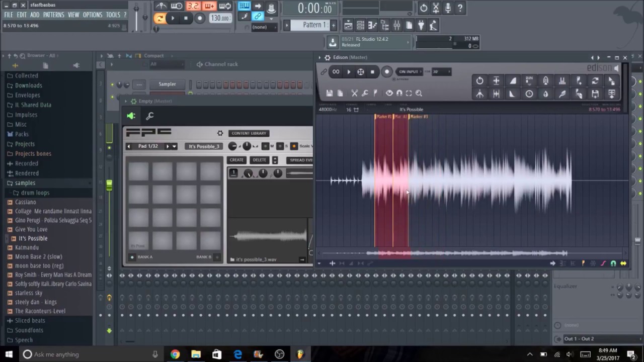This screenshot has height=362, width=644.
Task: Click the help question mark icon
Action: 460,8
